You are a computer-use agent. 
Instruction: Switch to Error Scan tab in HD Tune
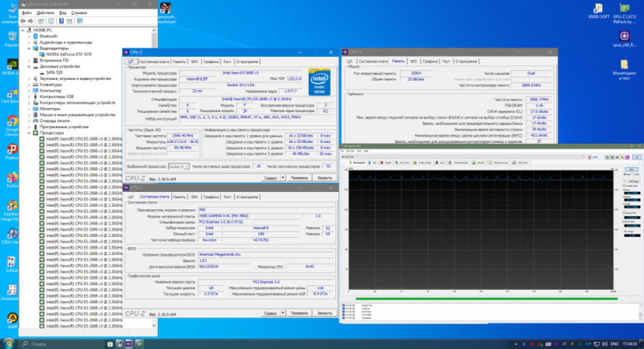[x=402, y=163]
